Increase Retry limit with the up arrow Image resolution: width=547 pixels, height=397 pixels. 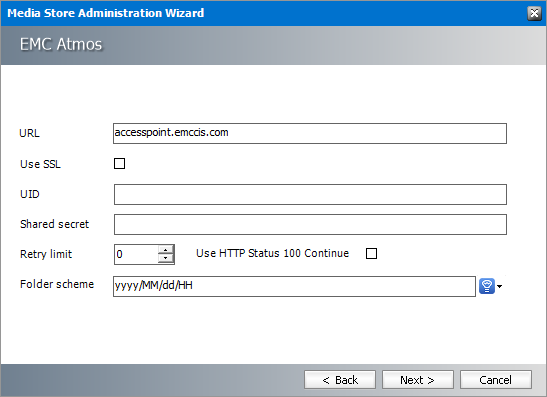coord(166,250)
